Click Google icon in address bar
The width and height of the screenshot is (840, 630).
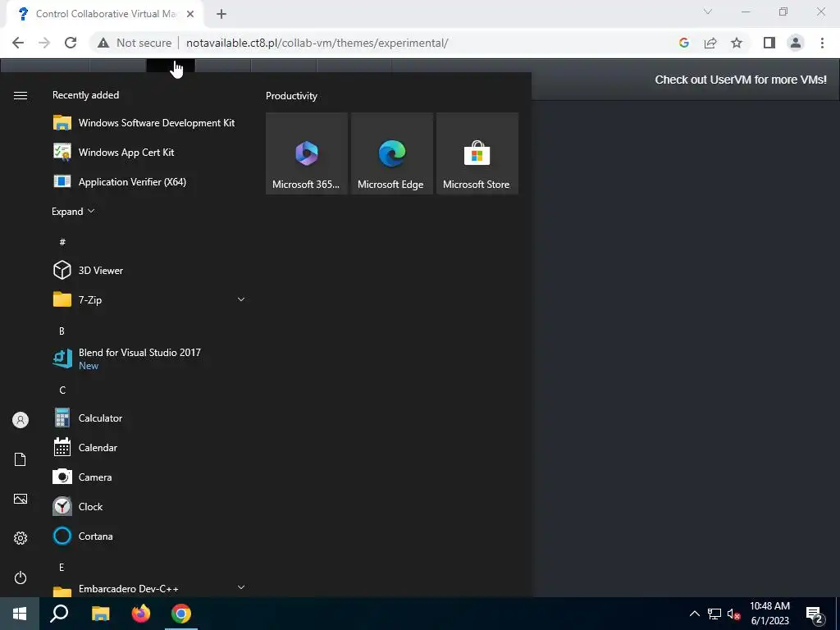[x=683, y=43]
